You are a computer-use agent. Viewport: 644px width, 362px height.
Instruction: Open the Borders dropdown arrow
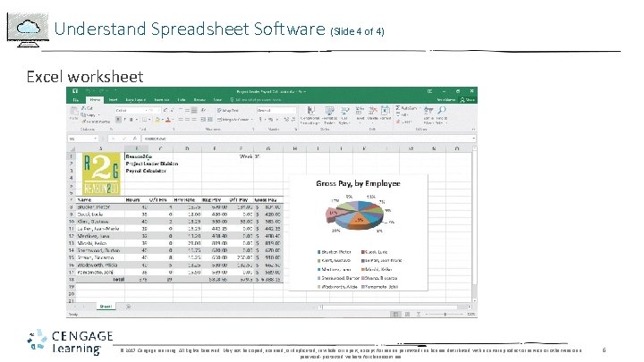pyautogui.click(x=149, y=120)
